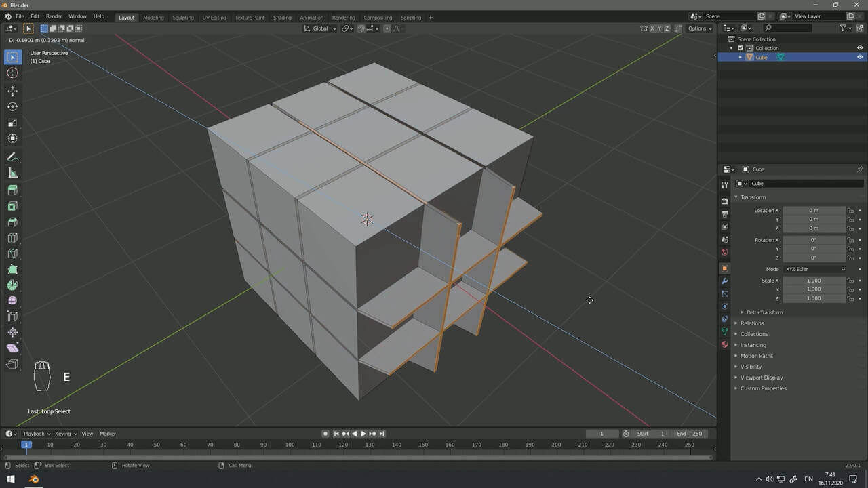Hide the Cube object with eye icon
Image resolution: width=868 pixels, height=488 pixels.
pos(860,58)
